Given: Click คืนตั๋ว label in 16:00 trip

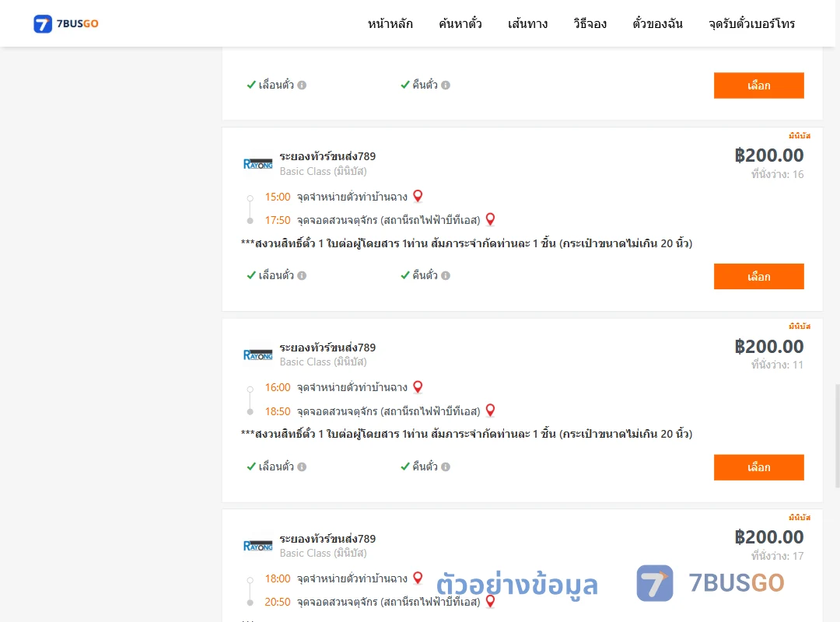Looking at the screenshot, I should (x=425, y=466).
